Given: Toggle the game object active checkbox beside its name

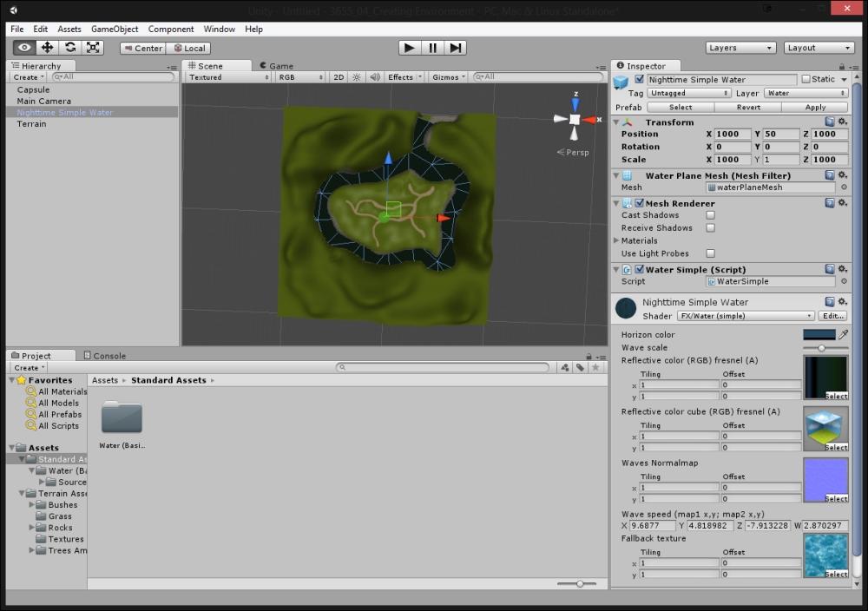Looking at the screenshot, I should tap(640, 79).
